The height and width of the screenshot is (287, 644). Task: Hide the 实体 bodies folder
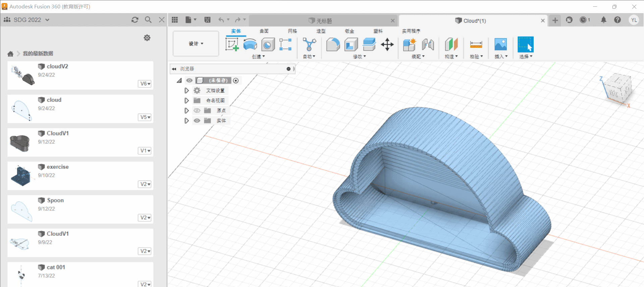pyautogui.click(x=197, y=121)
